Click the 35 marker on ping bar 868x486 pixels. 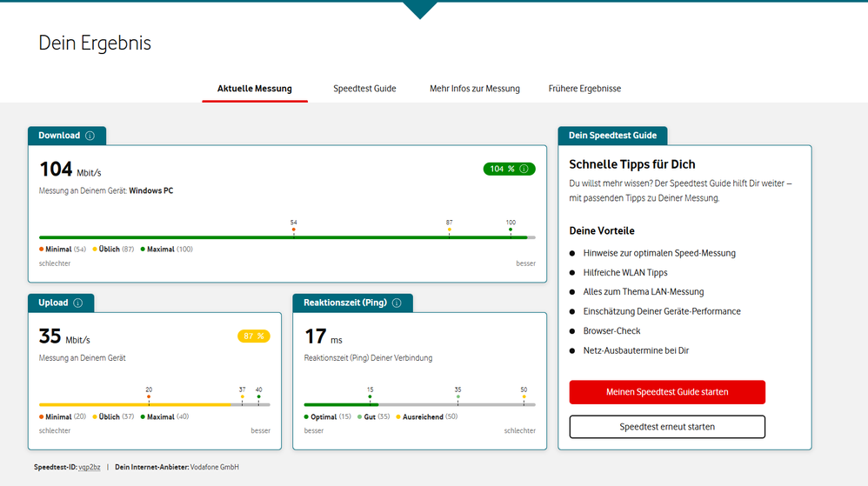pos(457,396)
